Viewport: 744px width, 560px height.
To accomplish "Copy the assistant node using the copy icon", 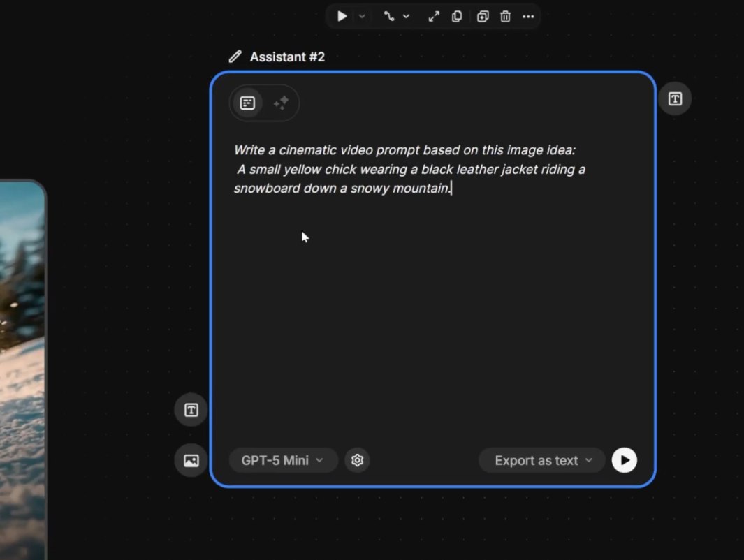I will (457, 16).
